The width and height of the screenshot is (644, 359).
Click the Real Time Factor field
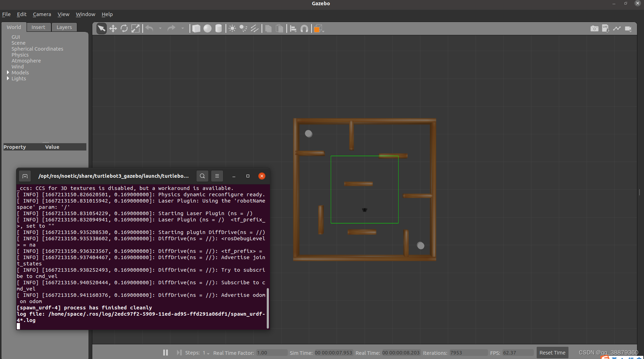pyautogui.click(x=272, y=353)
